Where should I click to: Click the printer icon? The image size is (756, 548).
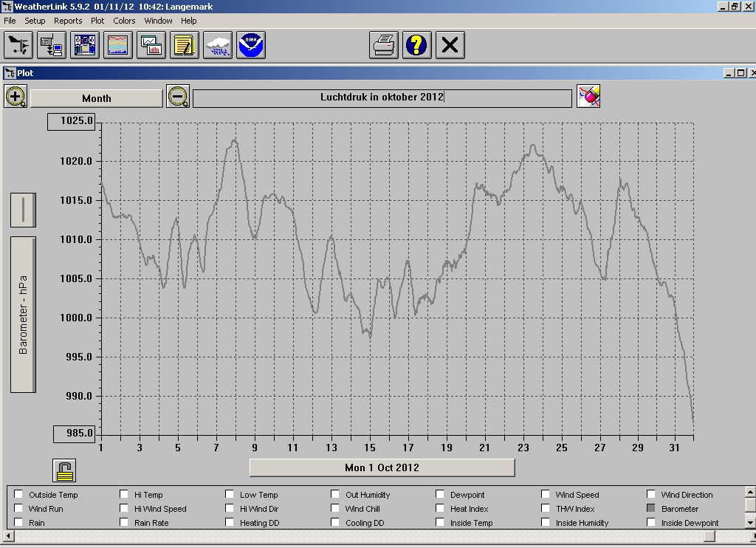coord(384,45)
